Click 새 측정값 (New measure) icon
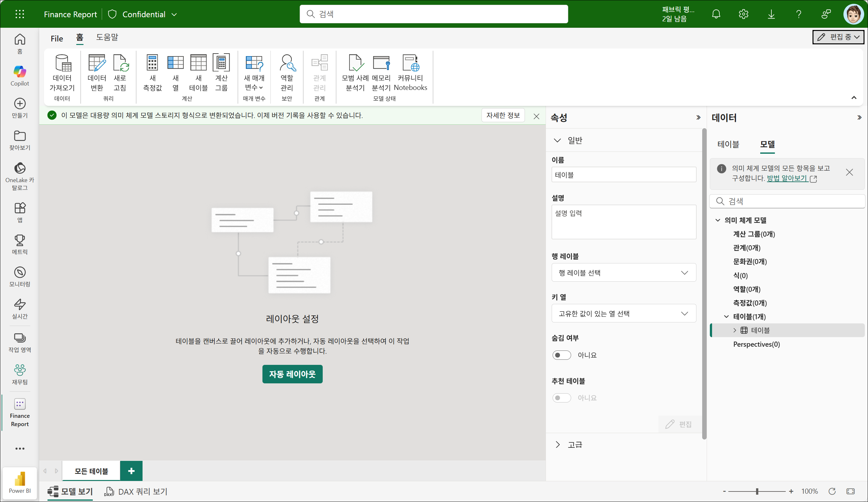Image resolution: width=868 pixels, height=502 pixels. [152, 63]
